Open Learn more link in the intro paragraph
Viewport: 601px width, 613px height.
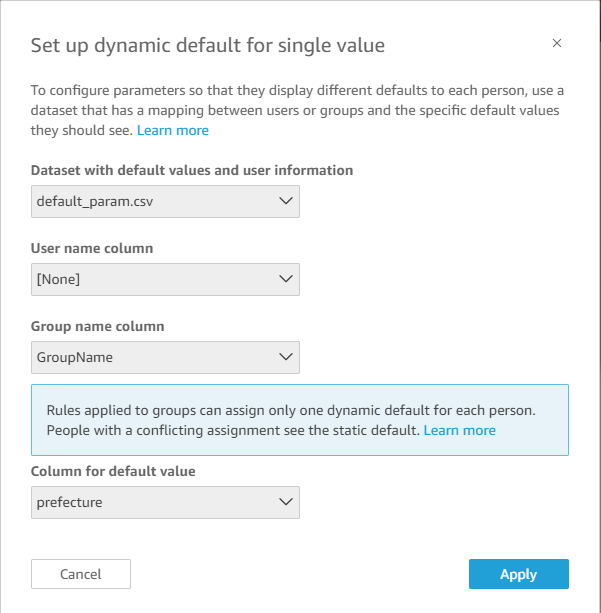173,130
